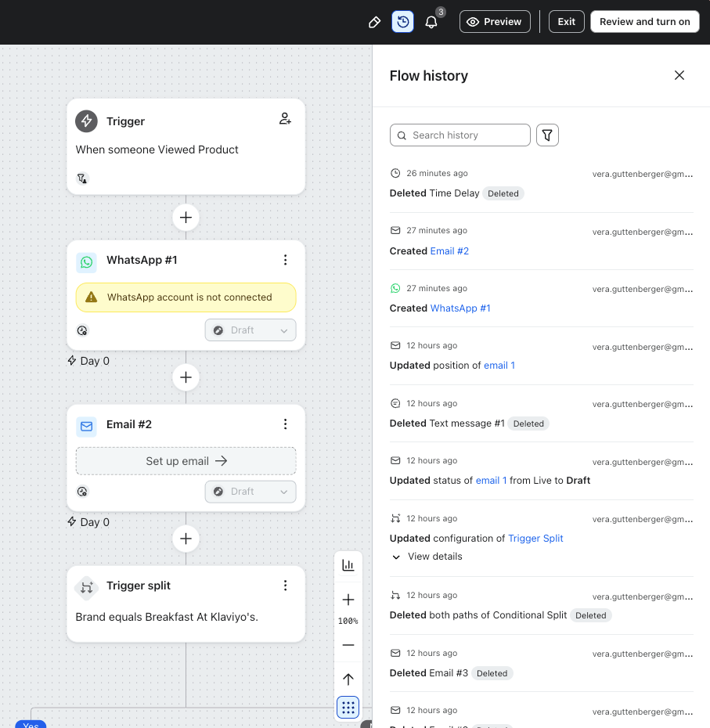Image resolution: width=710 pixels, height=728 pixels.
Task: Focus the Search history field
Action: pyautogui.click(x=460, y=135)
